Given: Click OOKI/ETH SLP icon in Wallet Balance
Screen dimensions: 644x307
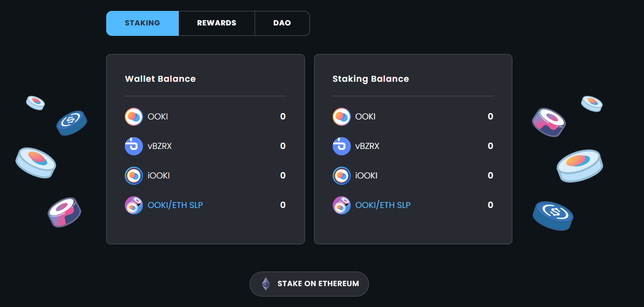Looking at the screenshot, I should (134, 205).
